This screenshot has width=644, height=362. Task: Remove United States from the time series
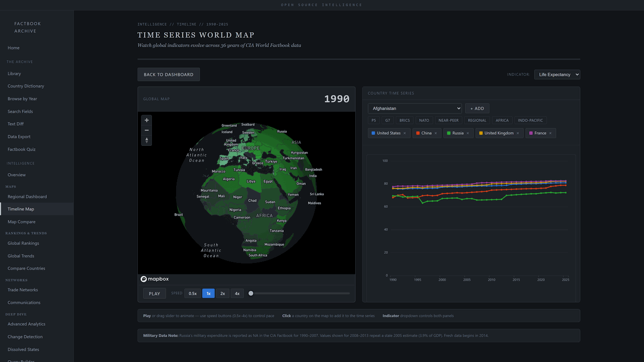405,133
